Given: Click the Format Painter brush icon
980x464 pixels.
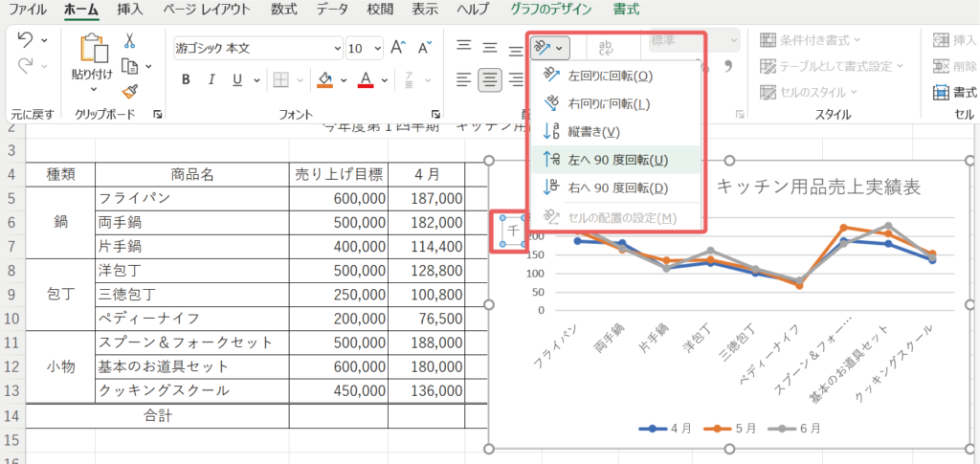Looking at the screenshot, I should 130,90.
